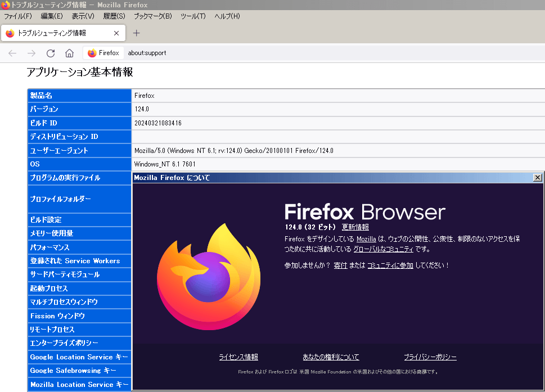Open the ブックマーク(B) menu
The width and height of the screenshot is (545, 392).
[x=152, y=16]
